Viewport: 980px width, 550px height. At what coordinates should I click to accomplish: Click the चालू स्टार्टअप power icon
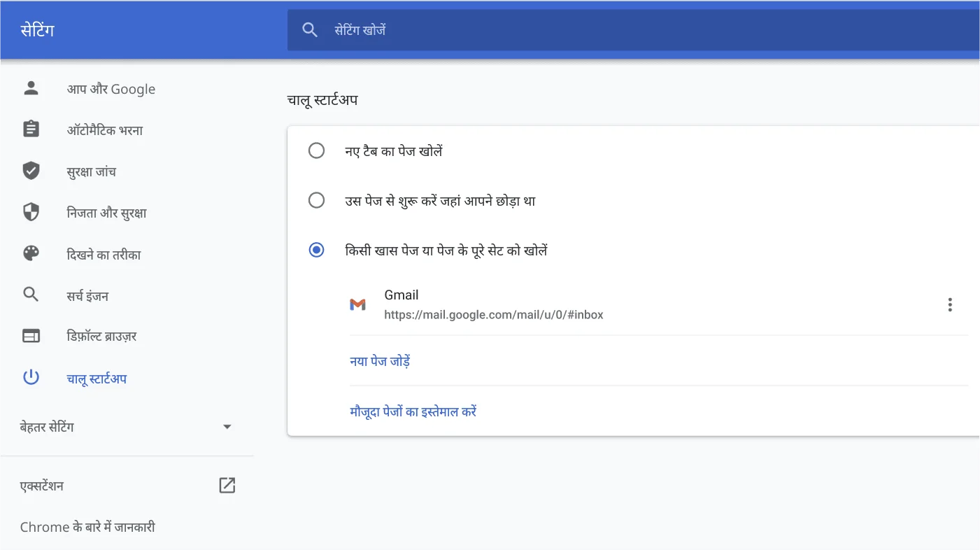31,377
